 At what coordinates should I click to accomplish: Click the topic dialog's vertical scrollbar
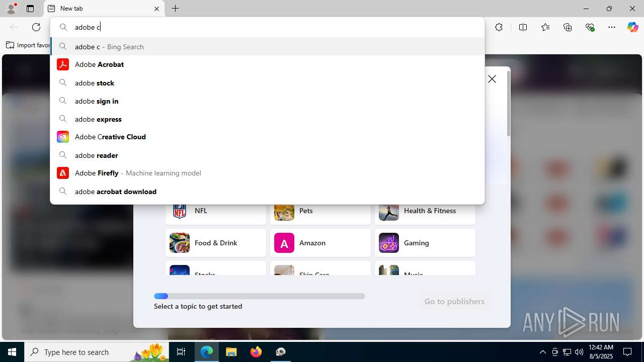[508, 103]
